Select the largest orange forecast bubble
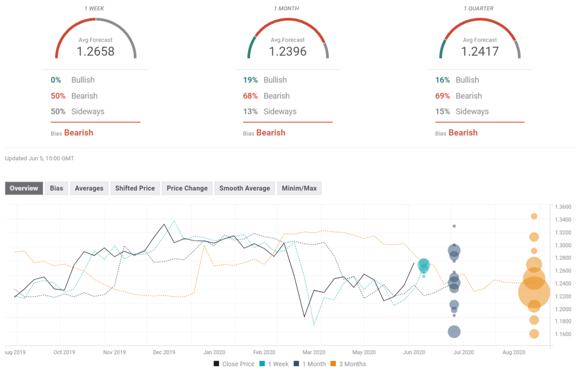The width and height of the screenshot is (588, 374). [x=534, y=292]
